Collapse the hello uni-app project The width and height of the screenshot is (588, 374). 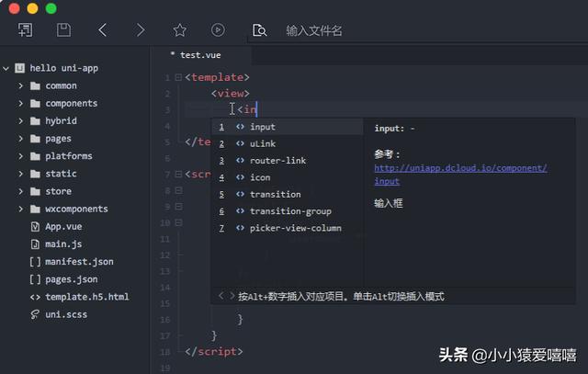click(x=6, y=68)
